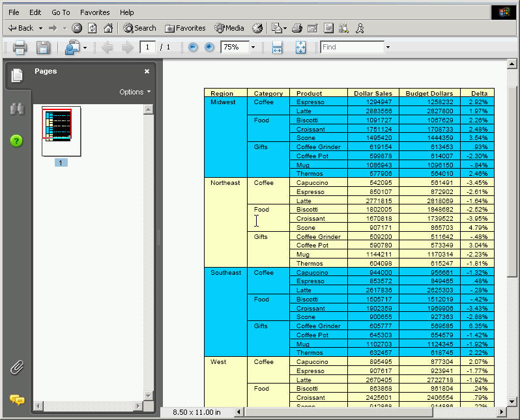Image resolution: width=520 pixels, height=420 pixels.
Task: Click the Research icon in browser toolbar
Action: (343, 28)
